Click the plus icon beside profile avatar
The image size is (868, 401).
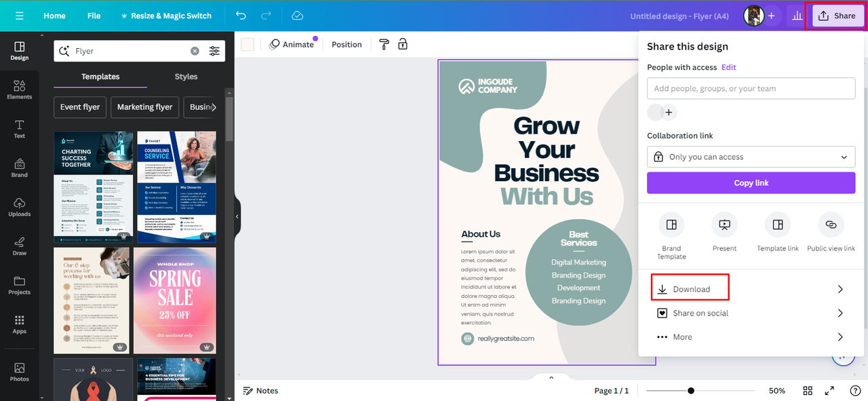point(771,16)
